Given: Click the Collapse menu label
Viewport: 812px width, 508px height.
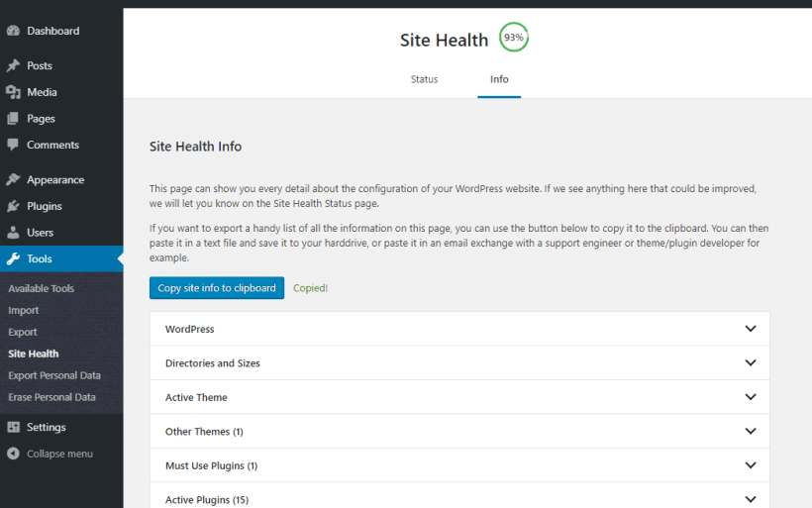Looking at the screenshot, I should click(x=59, y=454).
